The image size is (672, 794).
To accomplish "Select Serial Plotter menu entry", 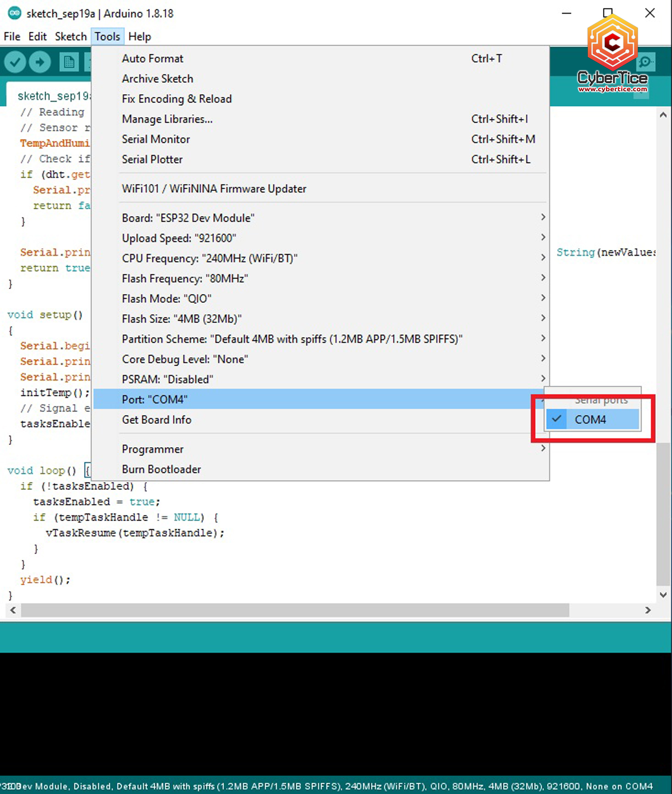I will [x=152, y=160].
